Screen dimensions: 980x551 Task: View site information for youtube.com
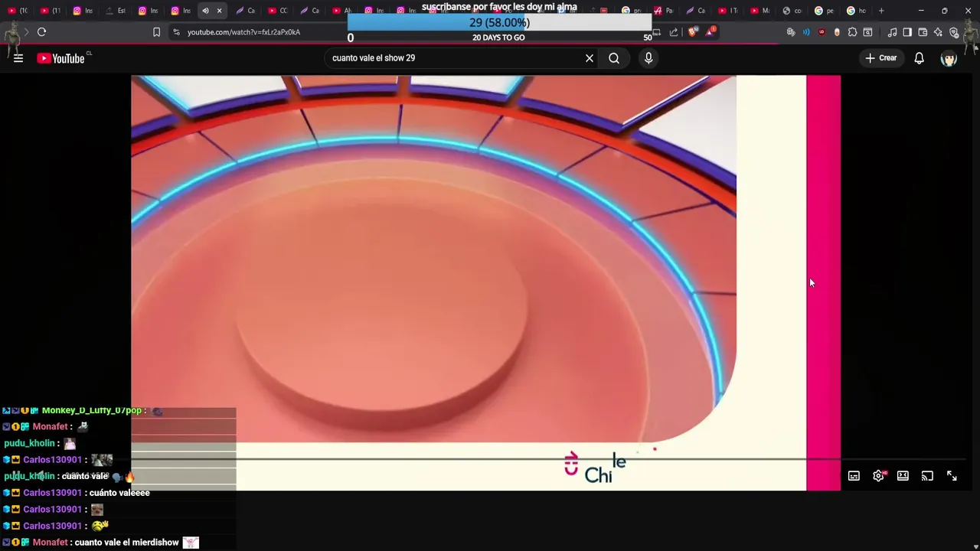tap(176, 32)
